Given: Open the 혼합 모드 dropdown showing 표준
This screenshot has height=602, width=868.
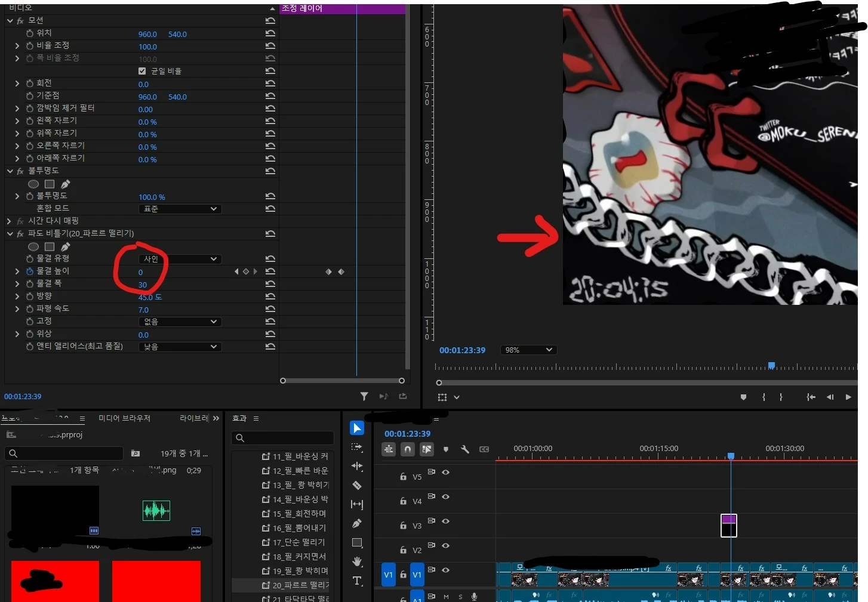Looking at the screenshot, I should (x=180, y=209).
